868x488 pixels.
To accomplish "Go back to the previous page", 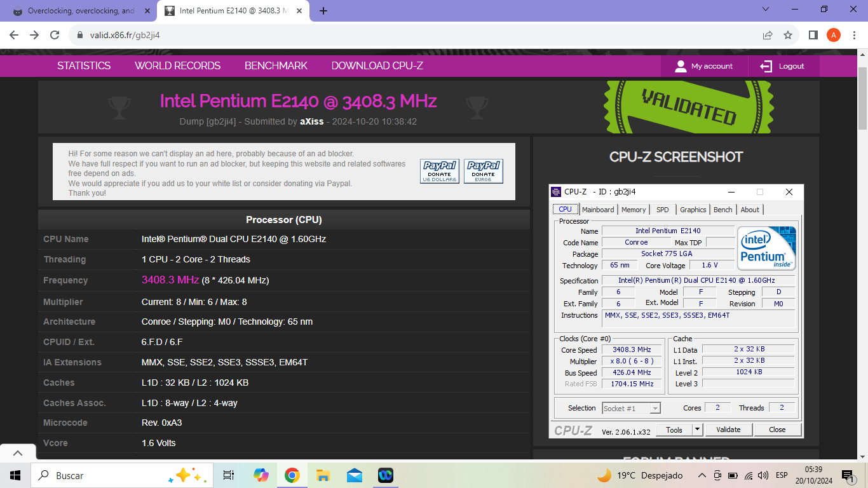I will 14,35.
